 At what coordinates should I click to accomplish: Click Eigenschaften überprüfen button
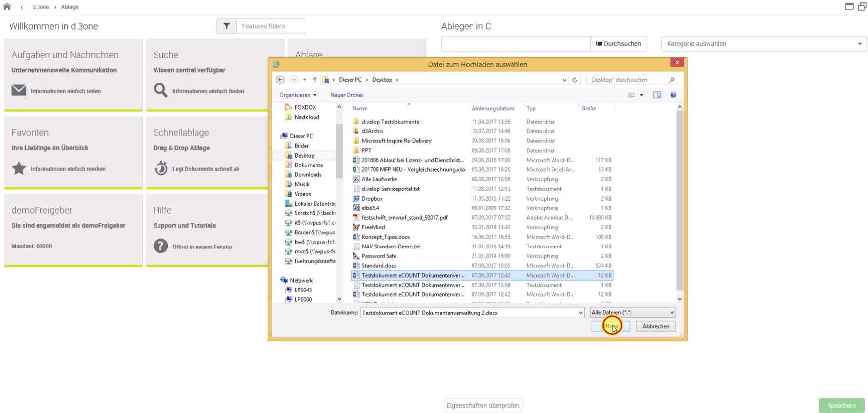pos(483,405)
